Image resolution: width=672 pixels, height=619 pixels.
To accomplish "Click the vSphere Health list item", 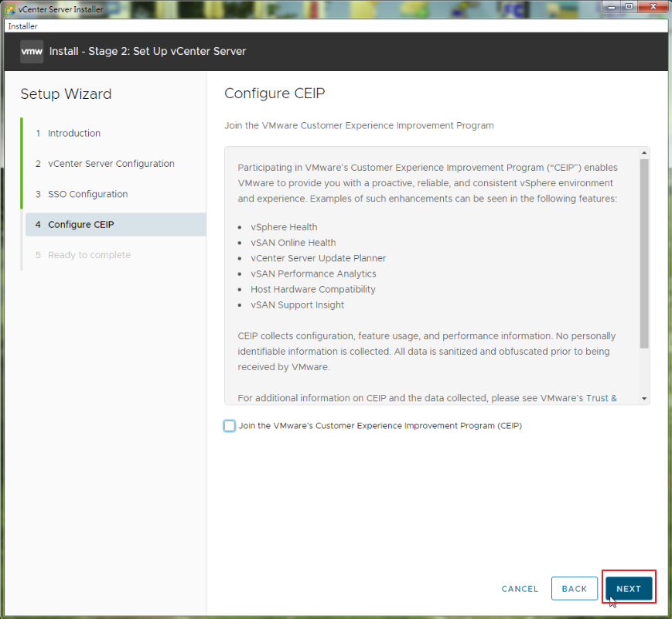I will [284, 227].
